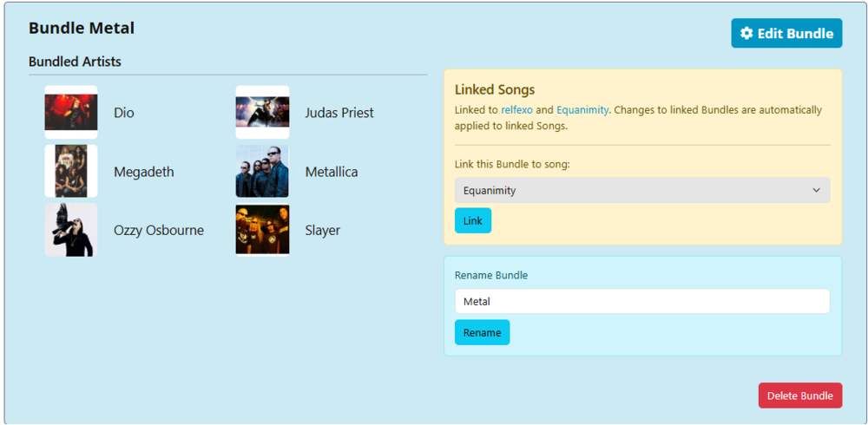868x425 pixels.
Task: Click the Link button
Action: coord(473,221)
